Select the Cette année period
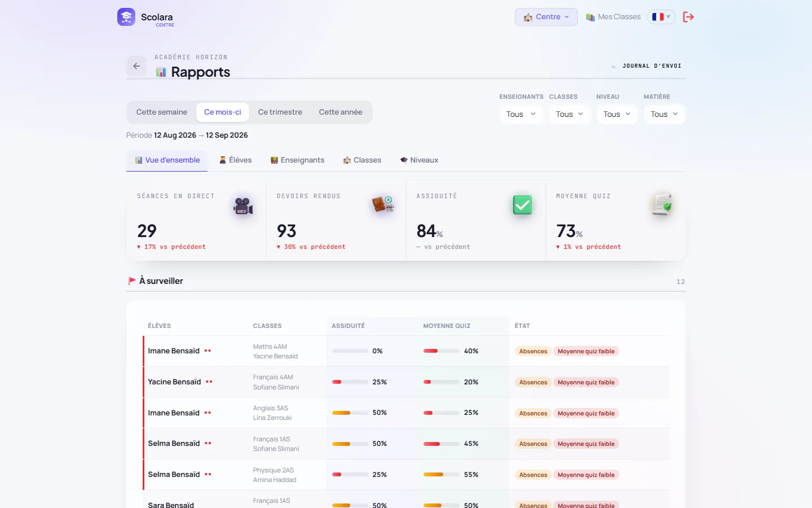The image size is (812, 508). (x=341, y=112)
